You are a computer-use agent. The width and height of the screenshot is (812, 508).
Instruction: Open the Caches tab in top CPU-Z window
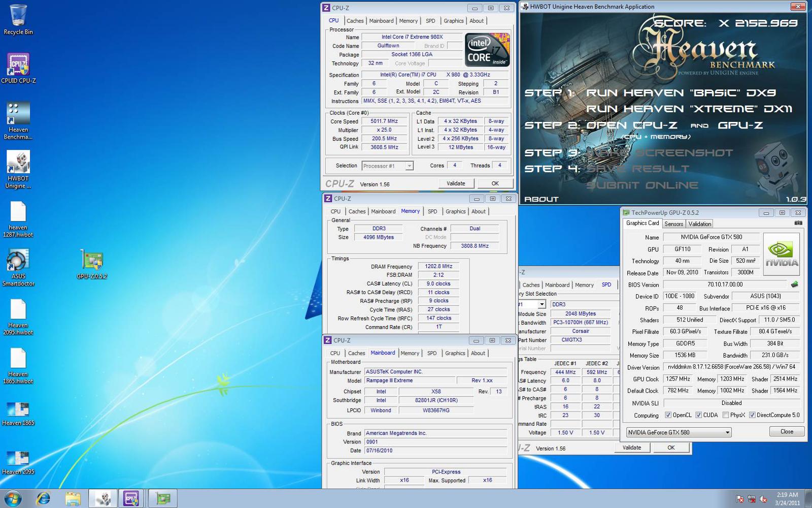click(355, 21)
